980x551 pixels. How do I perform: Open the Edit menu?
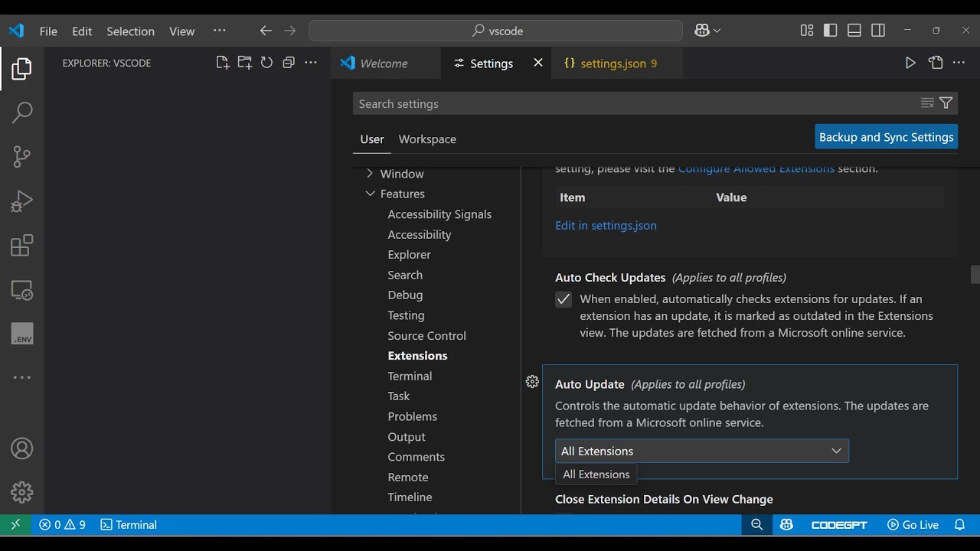[x=82, y=31]
